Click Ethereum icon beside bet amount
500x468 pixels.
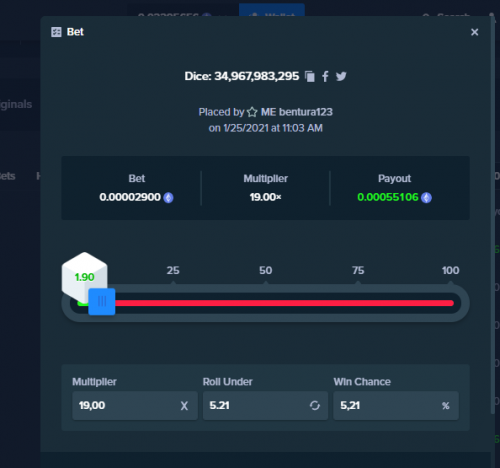click(x=168, y=198)
